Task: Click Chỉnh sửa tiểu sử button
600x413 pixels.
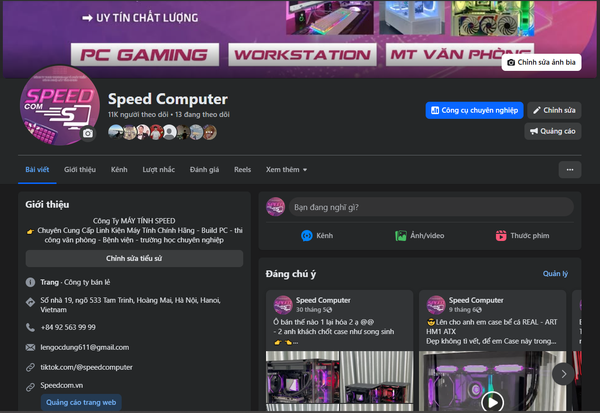Action: (x=133, y=258)
